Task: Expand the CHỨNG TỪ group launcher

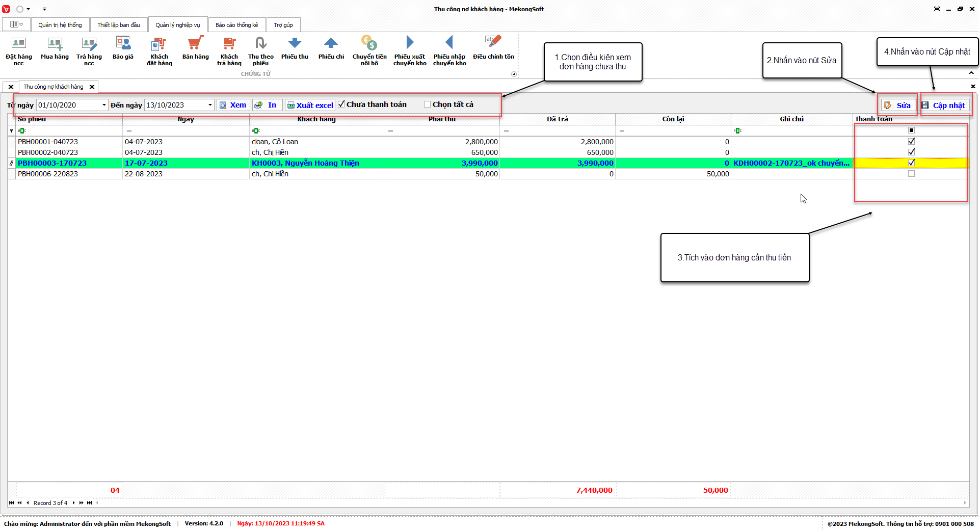Action: (x=514, y=74)
